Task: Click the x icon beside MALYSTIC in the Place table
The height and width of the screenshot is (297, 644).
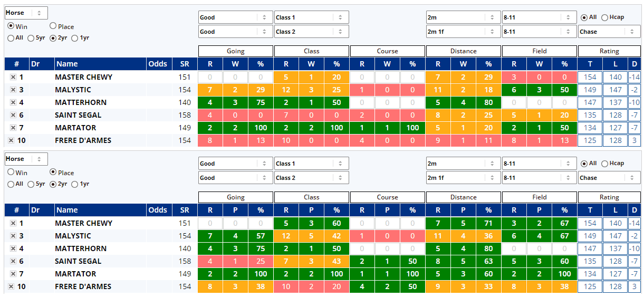Action: click(13, 236)
